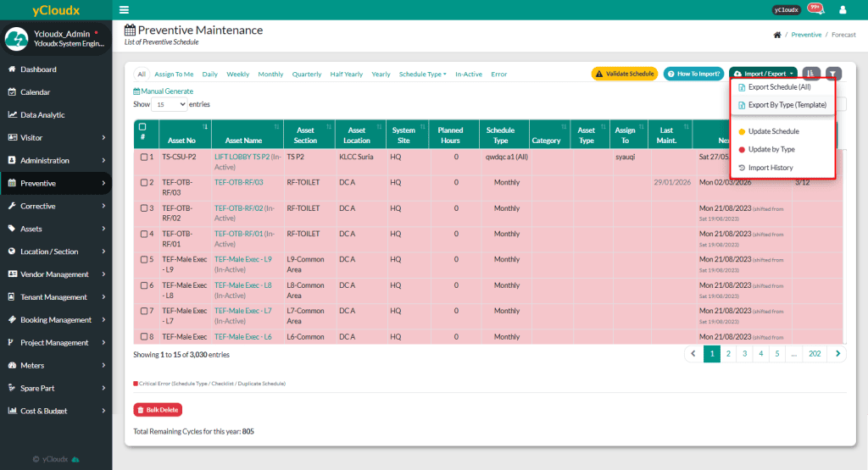
Task: Open the notifications chat icon with 99+ badge
Action: pyautogui.click(x=815, y=9)
